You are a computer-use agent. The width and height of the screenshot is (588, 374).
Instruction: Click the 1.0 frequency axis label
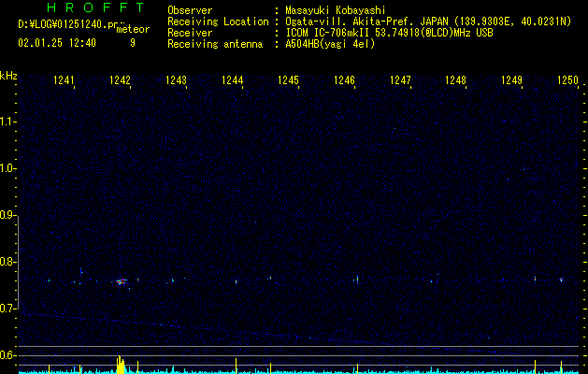click(8, 168)
